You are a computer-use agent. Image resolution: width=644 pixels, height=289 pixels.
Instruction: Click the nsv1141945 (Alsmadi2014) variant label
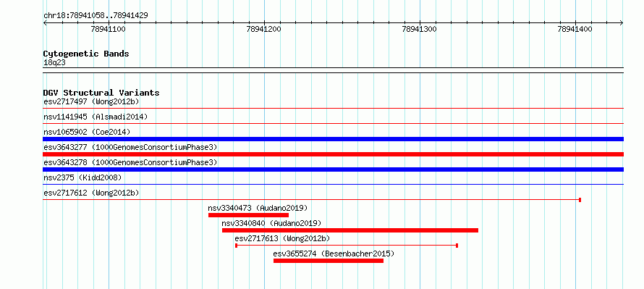tap(96, 117)
